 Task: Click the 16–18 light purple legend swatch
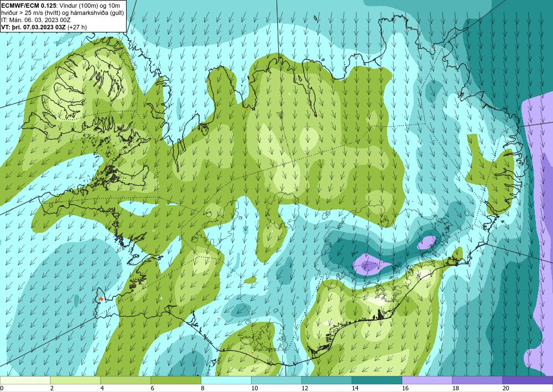coord(427,380)
